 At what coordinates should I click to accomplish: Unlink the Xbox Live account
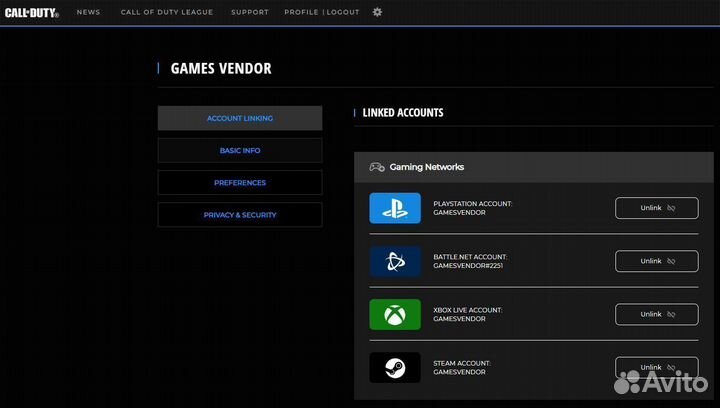tap(656, 314)
